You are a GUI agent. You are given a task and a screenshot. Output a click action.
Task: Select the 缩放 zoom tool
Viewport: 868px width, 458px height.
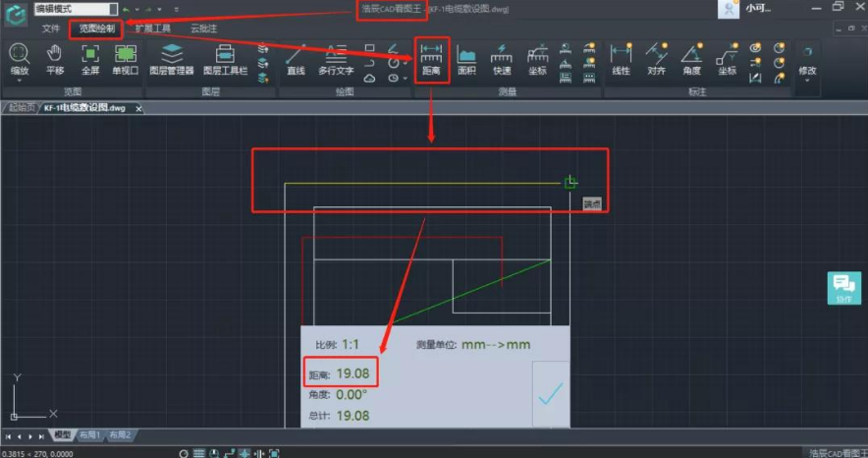pos(20,59)
